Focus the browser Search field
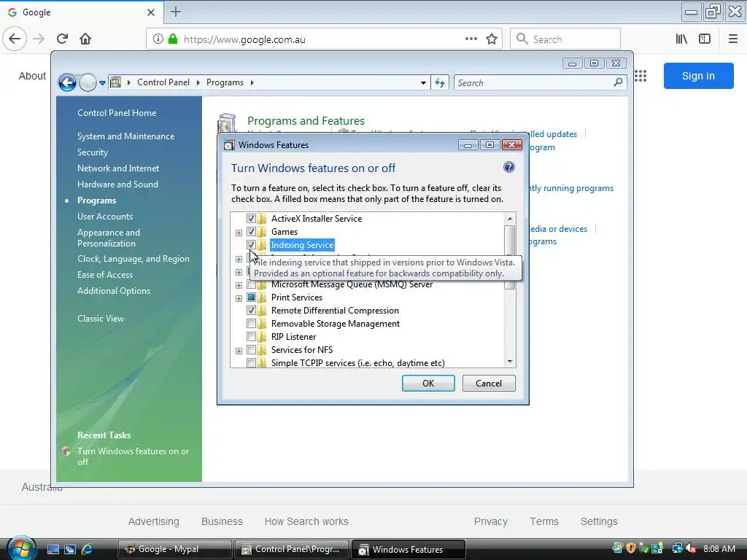 tap(565, 39)
